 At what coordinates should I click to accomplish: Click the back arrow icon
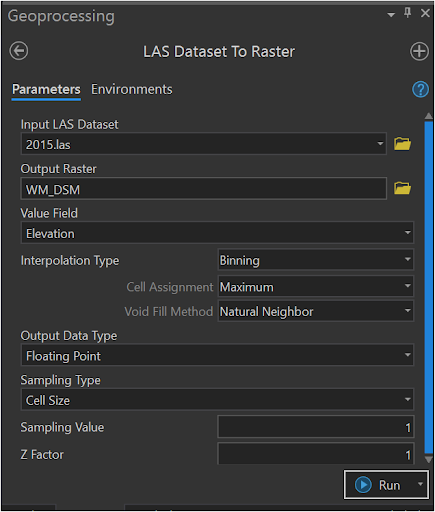click(x=19, y=51)
